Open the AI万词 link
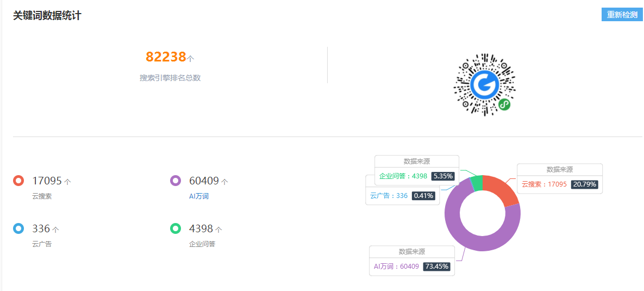The width and height of the screenshot is (644, 291). (199, 196)
